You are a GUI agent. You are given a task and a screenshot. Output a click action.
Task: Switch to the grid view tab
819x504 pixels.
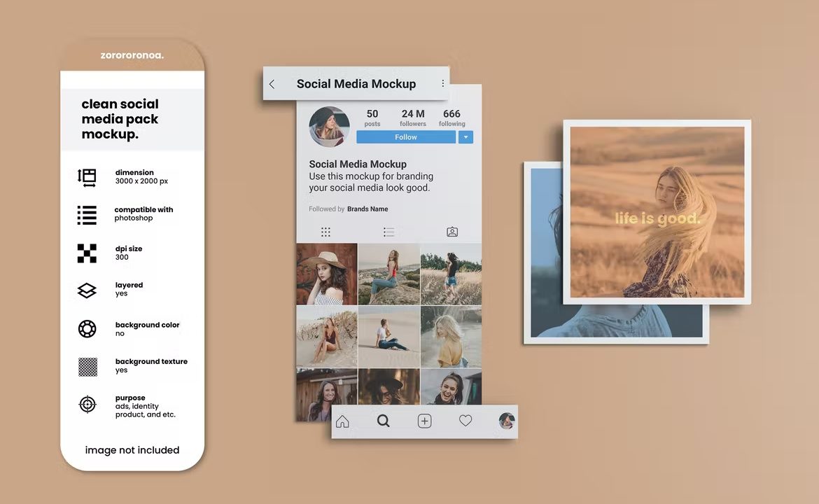[325, 232]
